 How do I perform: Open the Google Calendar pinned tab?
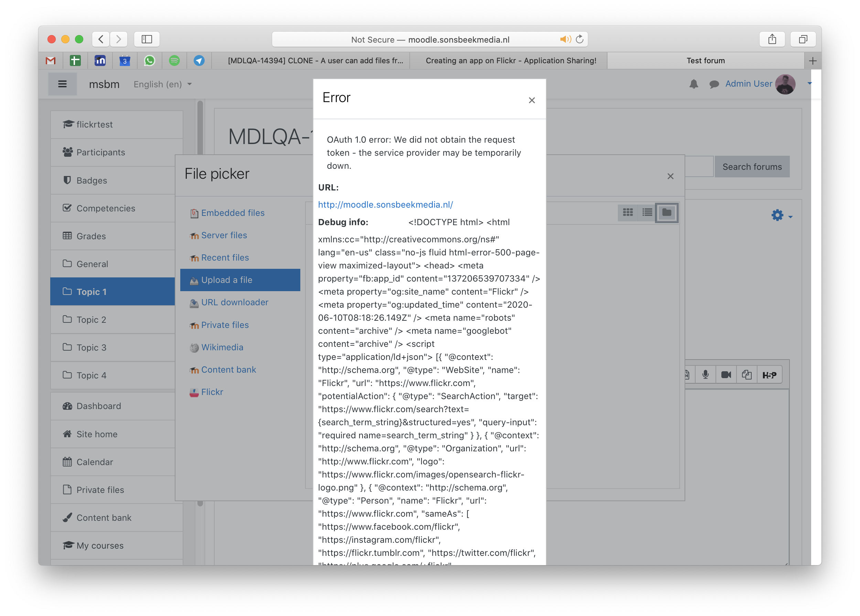(x=125, y=60)
